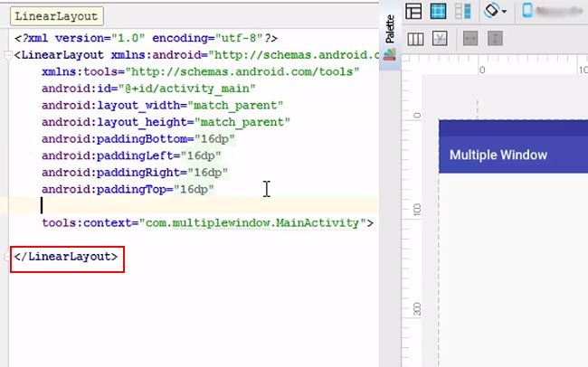Switch to Design surface view
This screenshot has height=367, width=588.
point(413,11)
